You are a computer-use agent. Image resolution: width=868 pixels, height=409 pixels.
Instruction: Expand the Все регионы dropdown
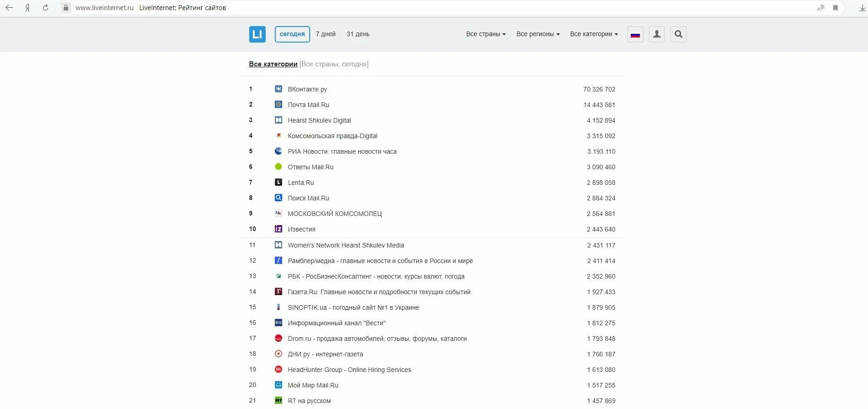click(x=538, y=34)
